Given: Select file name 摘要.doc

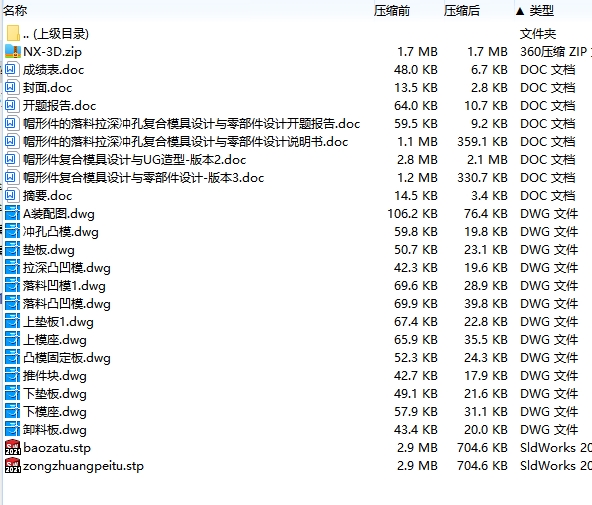Looking at the screenshot, I should click(x=48, y=196).
